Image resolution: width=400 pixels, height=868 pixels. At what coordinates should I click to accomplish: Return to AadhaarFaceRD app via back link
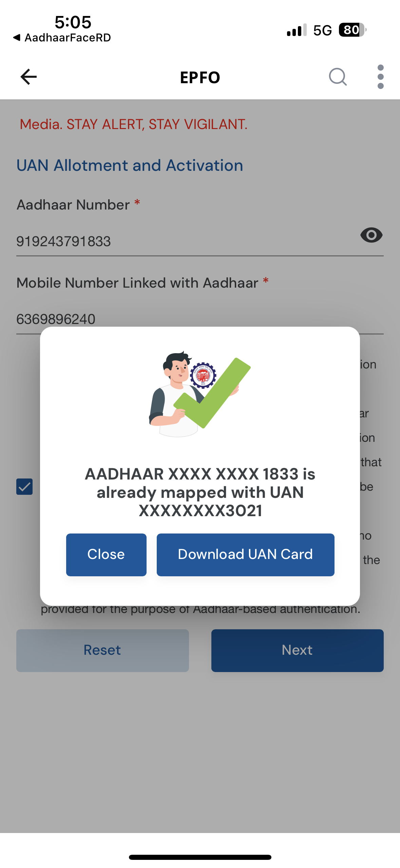pos(62,37)
